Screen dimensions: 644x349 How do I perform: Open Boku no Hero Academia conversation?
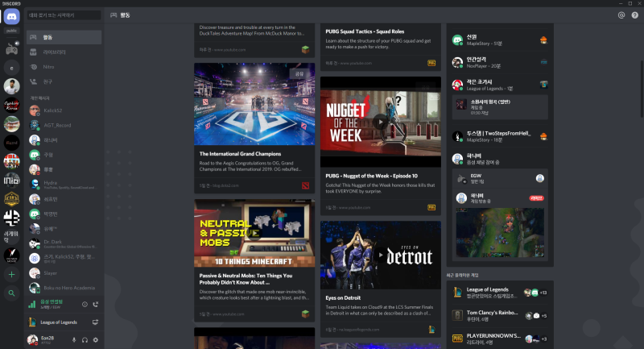(64, 288)
